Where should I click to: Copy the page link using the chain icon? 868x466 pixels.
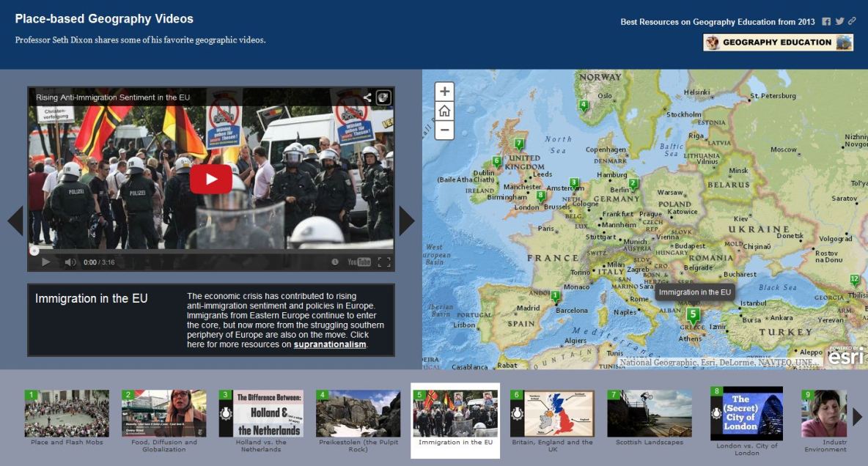click(x=851, y=21)
